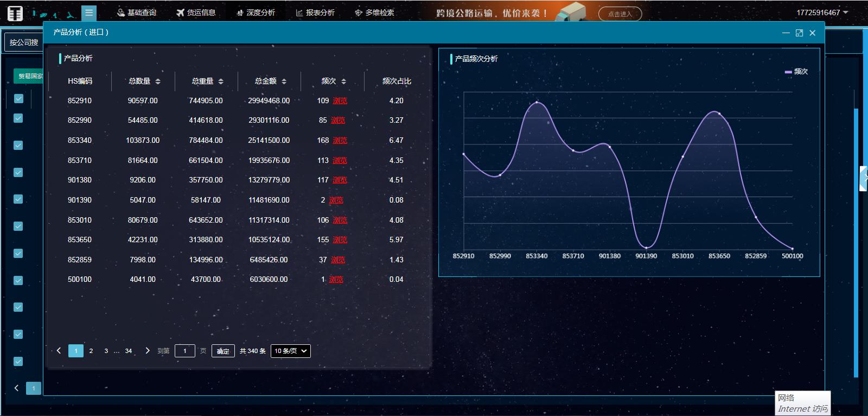Open 浏览 link for HS code 901380
Image resolution: width=868 pixels, height=416 pixels.
[x=340, y=180]
